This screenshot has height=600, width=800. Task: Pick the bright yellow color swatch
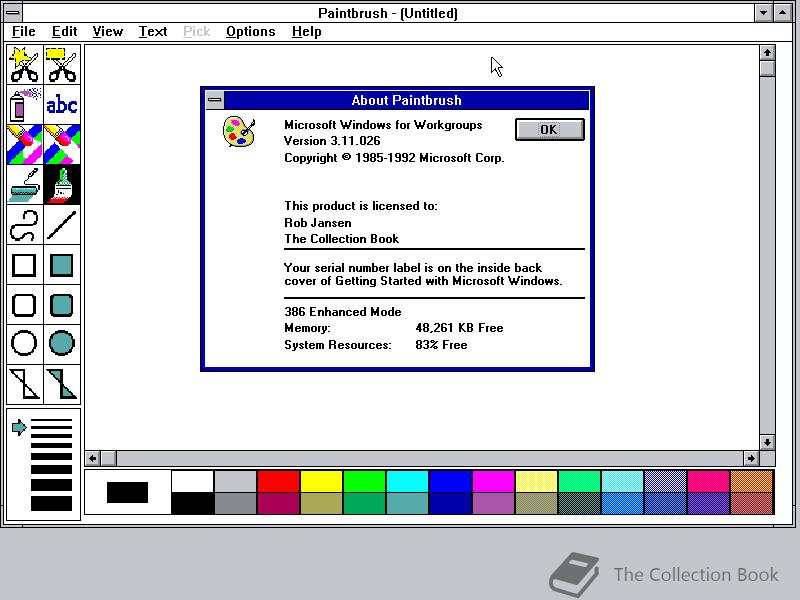[x=321, y=481]
